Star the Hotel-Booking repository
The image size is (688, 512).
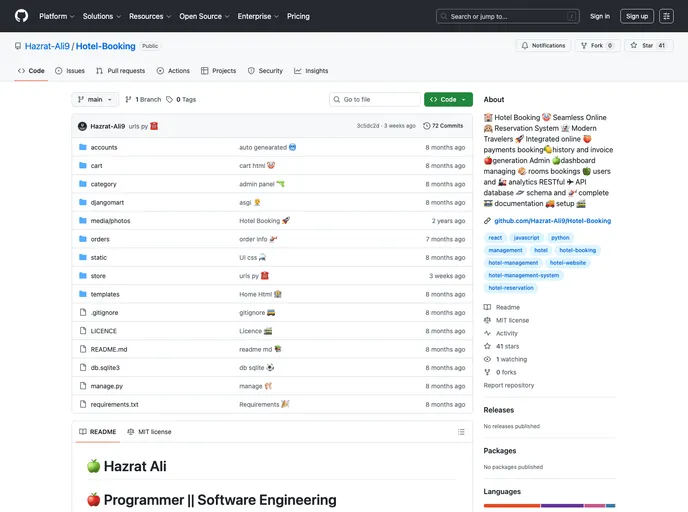(x=649, y=45)
